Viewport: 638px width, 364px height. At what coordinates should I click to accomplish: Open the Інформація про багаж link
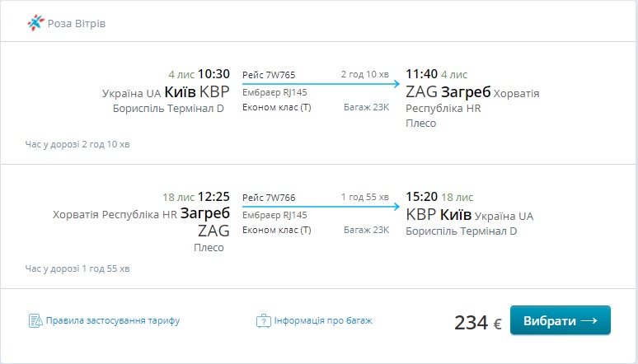(323, 320)
